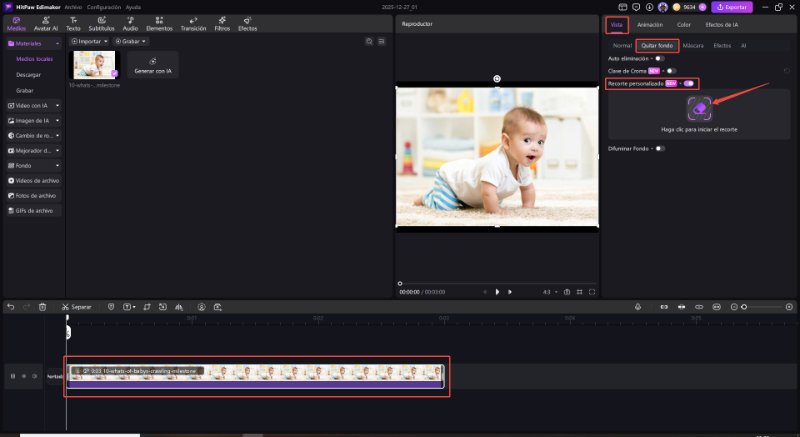Select the Máscara sub-tab
800x437 pixels.
click(692, 45)
